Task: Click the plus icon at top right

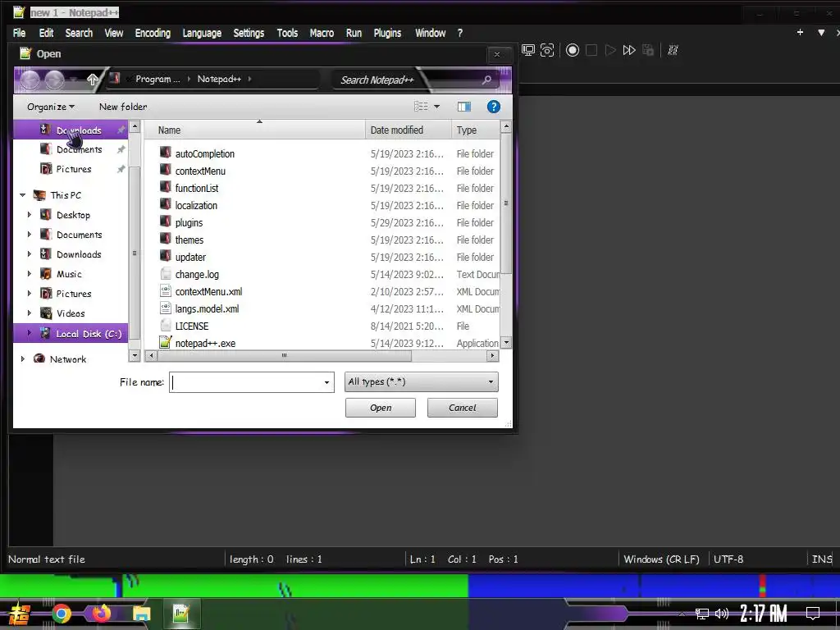Action: [x=800, y=33]
